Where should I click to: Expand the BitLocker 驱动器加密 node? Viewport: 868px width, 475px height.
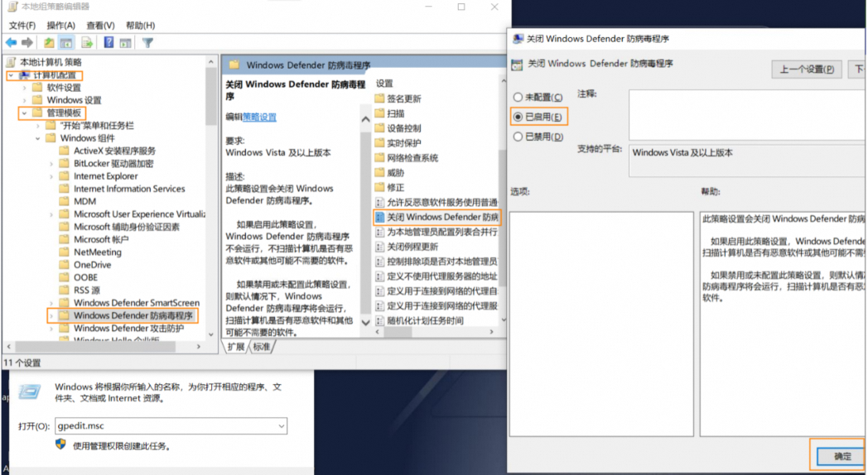[51, 163]
